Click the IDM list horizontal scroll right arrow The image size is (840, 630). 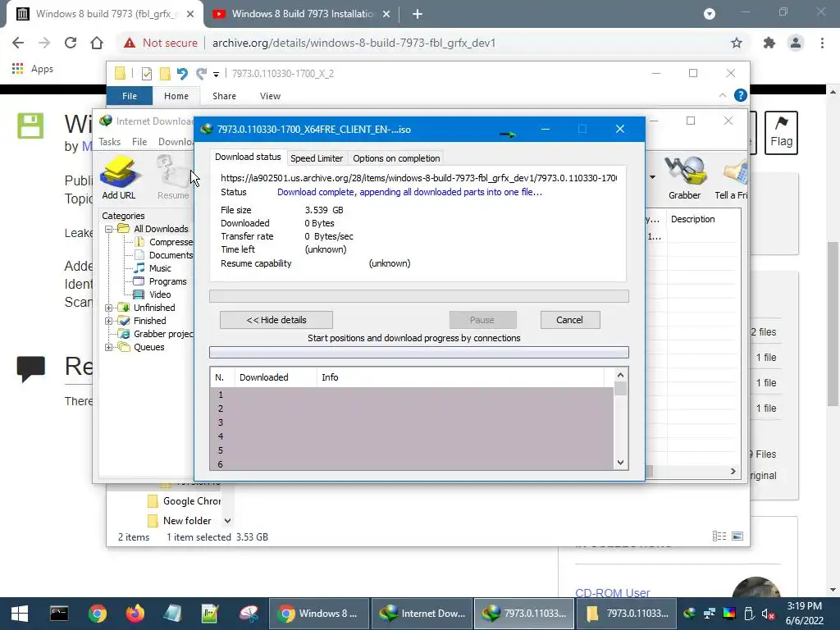pyautogui.click(x=733, y=471)
